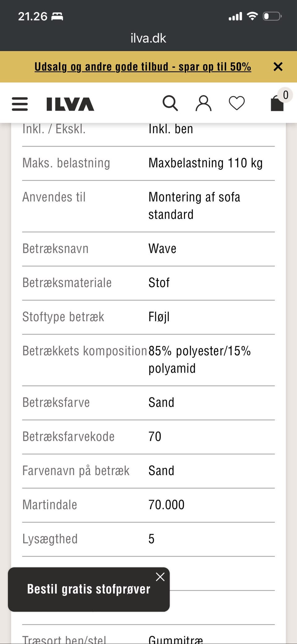Open the Udsalg og andre gode tilbud link
The width and height of the screenshot is (297, 644).
143,67
